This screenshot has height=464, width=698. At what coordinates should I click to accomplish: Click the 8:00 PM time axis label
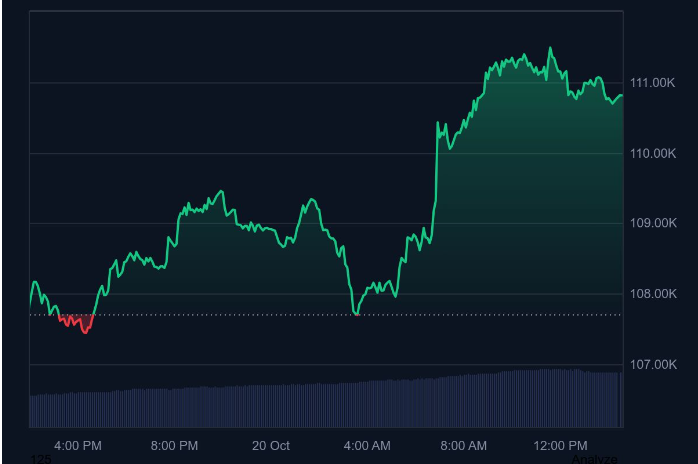coord(174,445)
